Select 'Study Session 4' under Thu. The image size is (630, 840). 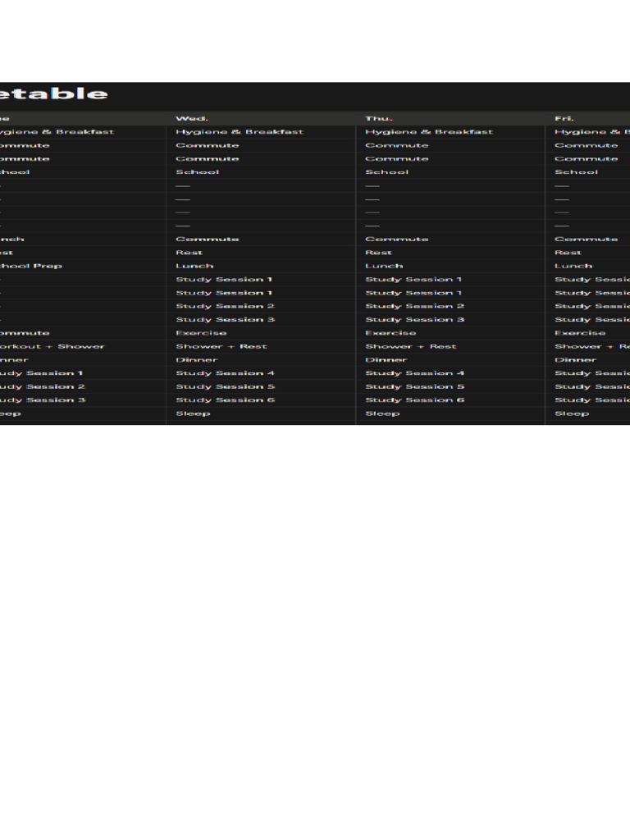pos(414,373)
